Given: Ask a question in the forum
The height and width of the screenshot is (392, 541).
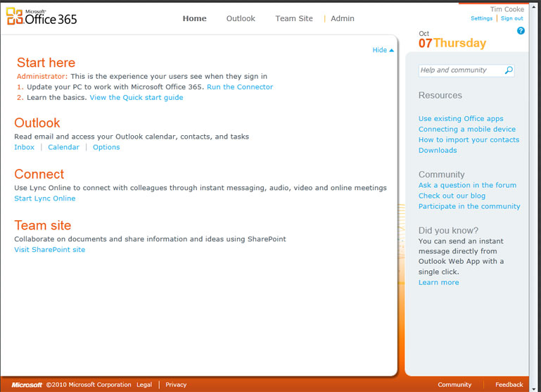Looking at the screenshot, I should [x=468, y=185].
